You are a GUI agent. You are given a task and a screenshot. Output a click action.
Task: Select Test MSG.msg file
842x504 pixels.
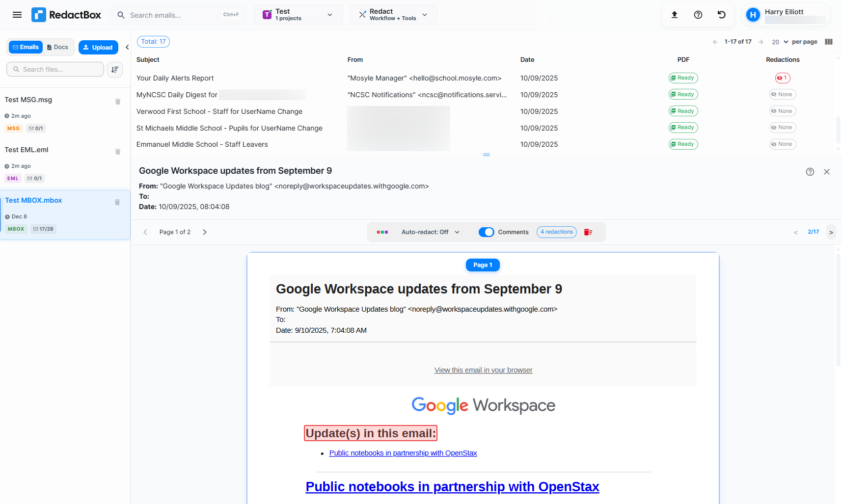[x=65, y=114]
